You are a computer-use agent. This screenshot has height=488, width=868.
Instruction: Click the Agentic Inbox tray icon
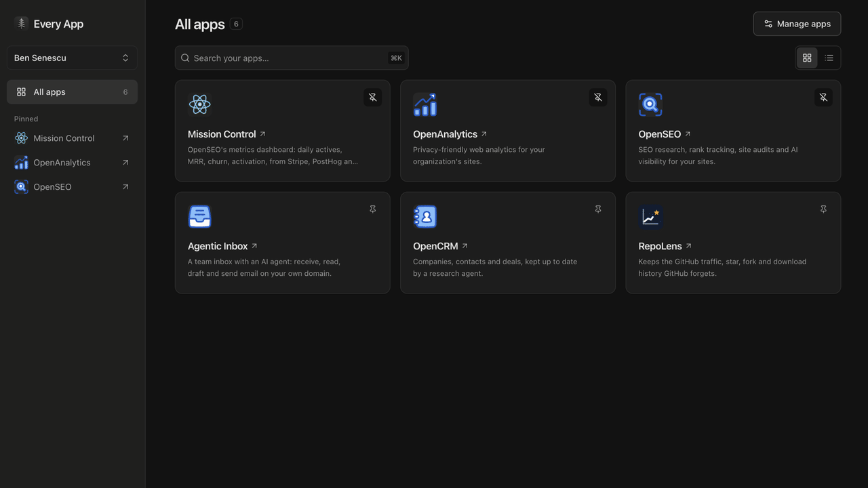coord(199,217)
